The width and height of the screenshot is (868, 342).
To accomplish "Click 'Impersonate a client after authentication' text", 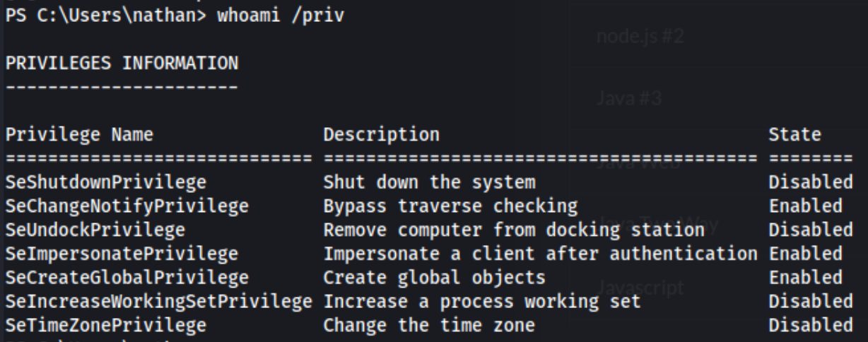I will (540, 254).
